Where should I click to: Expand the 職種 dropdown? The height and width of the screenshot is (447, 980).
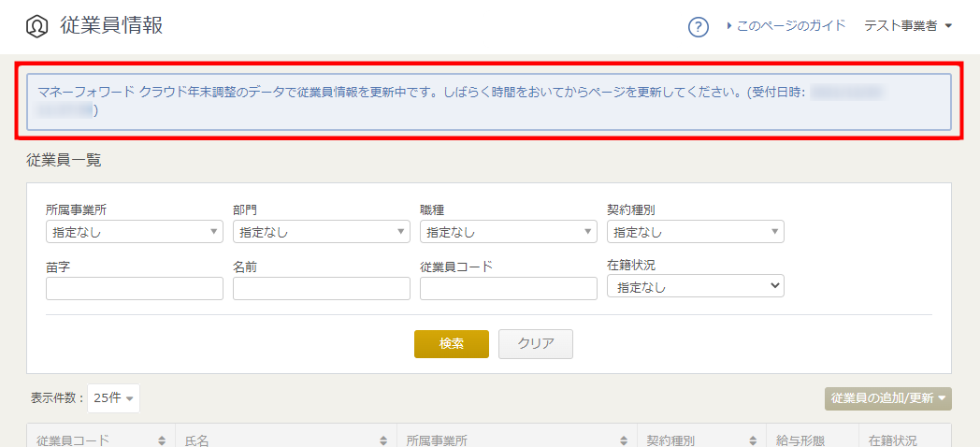tap(508, 232)
